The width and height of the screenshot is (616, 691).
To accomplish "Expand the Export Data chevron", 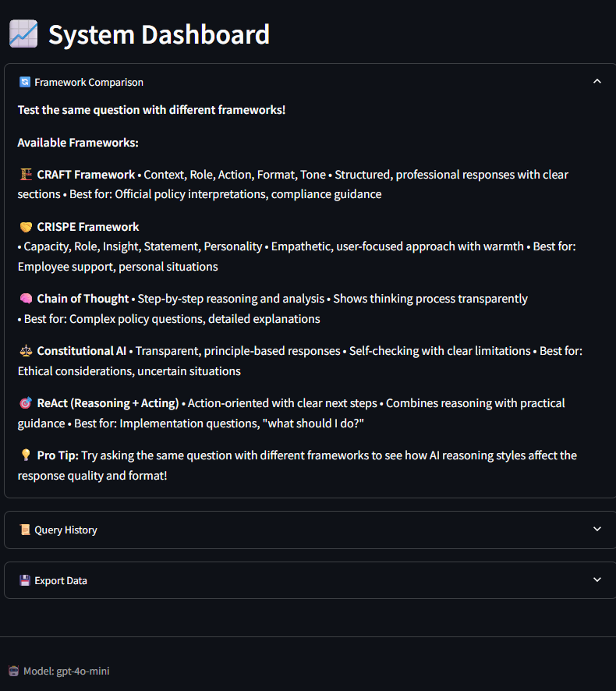I will [597, 580].
